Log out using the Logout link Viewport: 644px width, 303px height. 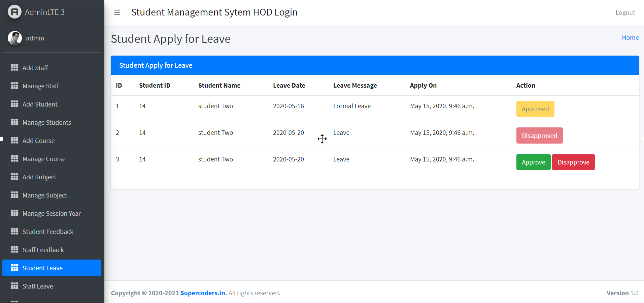point(625,13)
